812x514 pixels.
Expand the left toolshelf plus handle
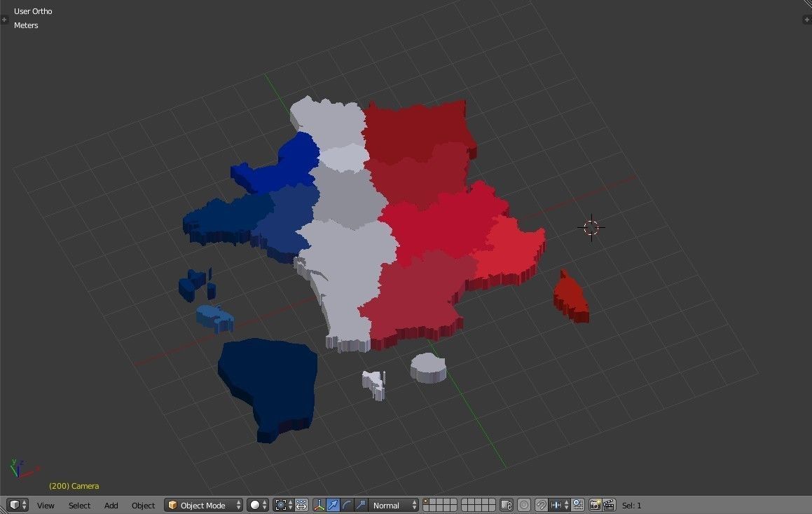click(4, 20)
